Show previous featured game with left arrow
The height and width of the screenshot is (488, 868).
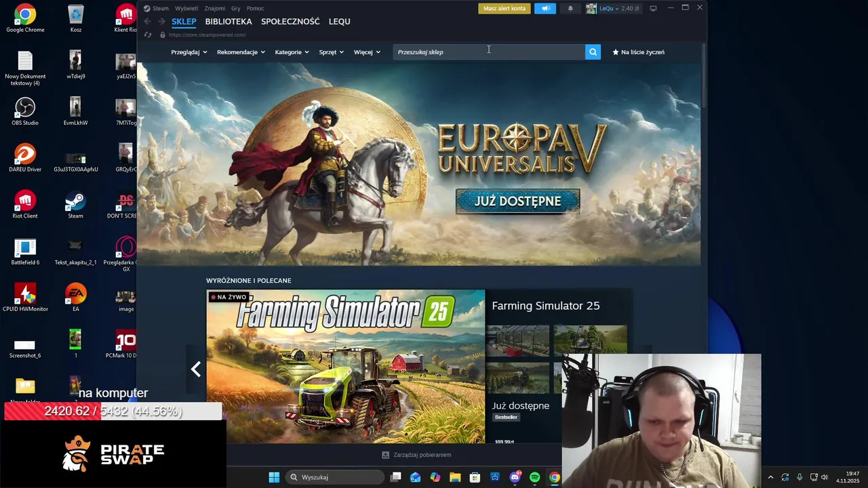click(x=196, y=369)
